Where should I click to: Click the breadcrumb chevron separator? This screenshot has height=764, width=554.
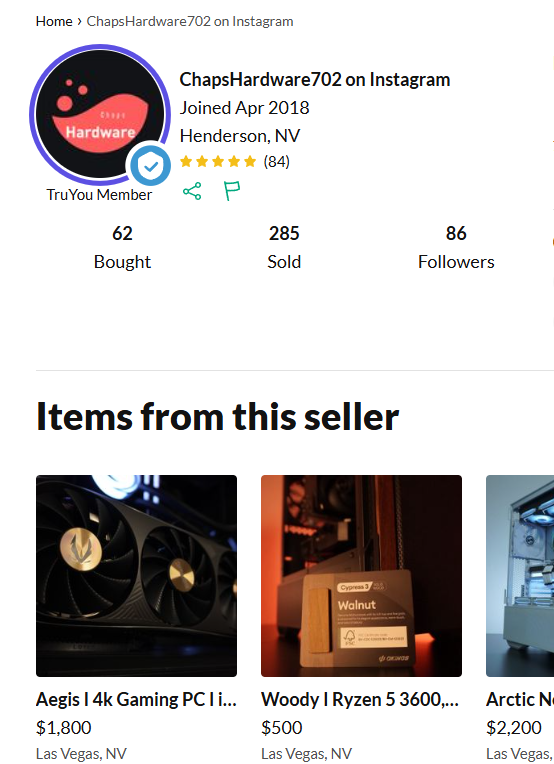tap(79, 21)
